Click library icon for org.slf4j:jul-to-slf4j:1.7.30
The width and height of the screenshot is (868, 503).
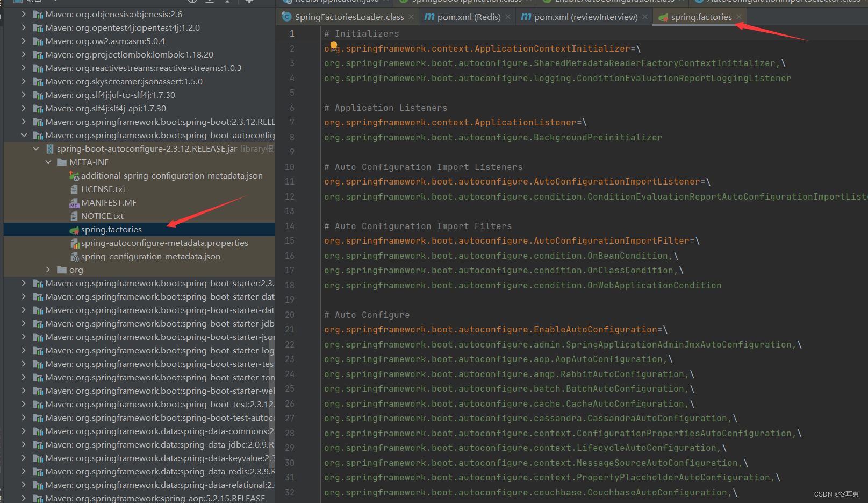(x=38, y=95)
